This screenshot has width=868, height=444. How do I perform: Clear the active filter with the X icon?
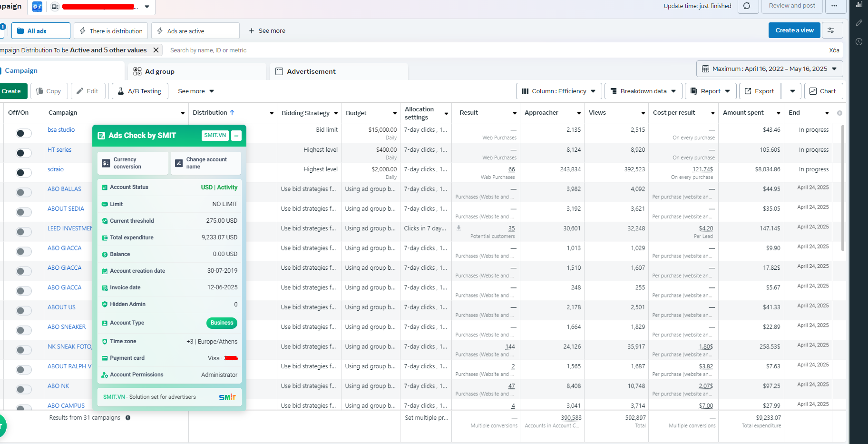[x=156, y=50]
